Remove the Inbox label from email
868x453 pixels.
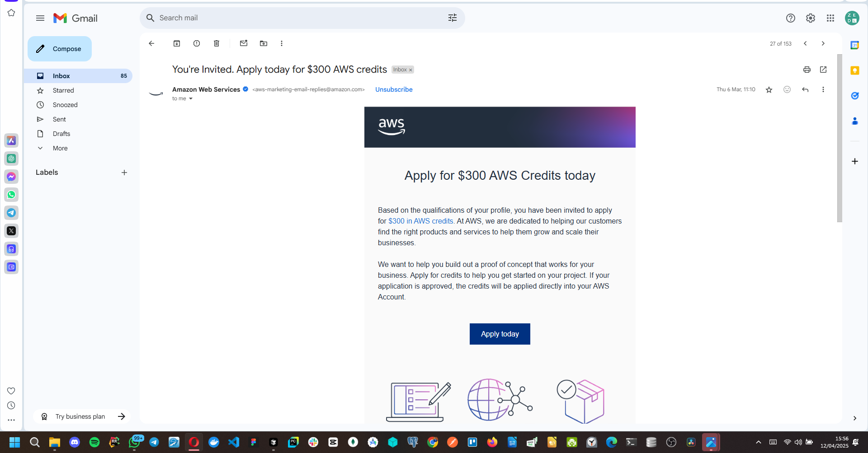click(410, 70)
